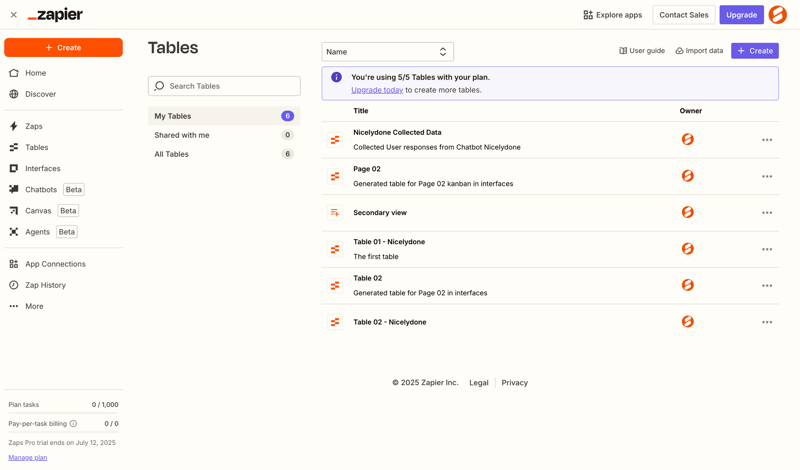Open the Legal footer link

(479, 383)
